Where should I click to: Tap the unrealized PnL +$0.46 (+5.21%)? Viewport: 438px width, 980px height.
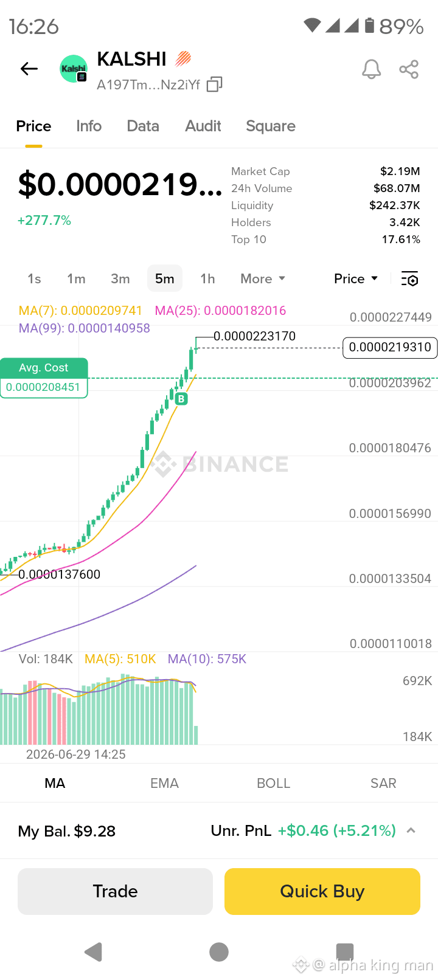pos(337,830)
